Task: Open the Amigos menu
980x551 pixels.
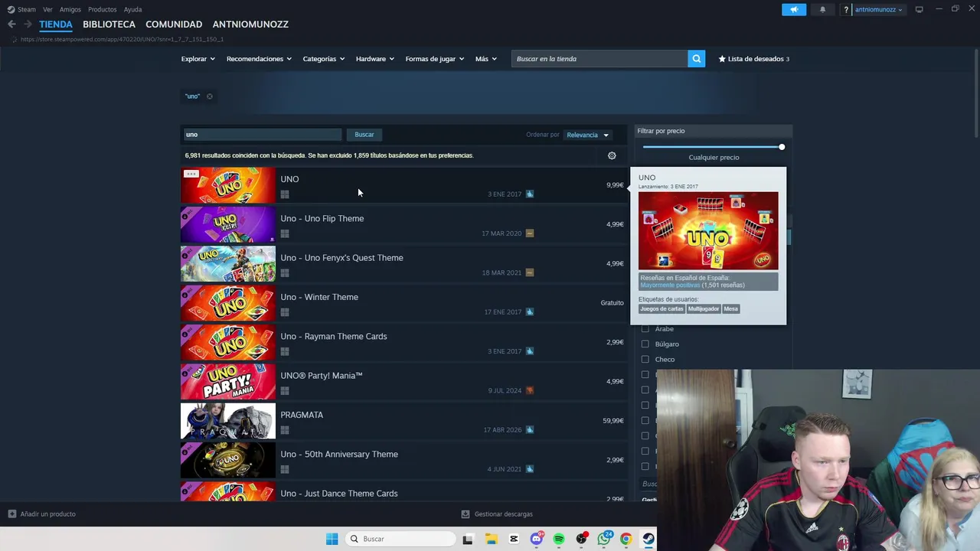Action: (70, 10)
